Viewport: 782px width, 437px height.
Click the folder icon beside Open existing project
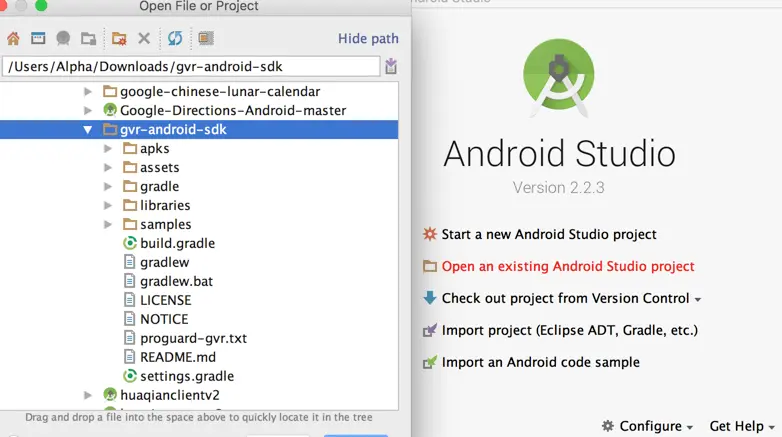coord(429,266)
